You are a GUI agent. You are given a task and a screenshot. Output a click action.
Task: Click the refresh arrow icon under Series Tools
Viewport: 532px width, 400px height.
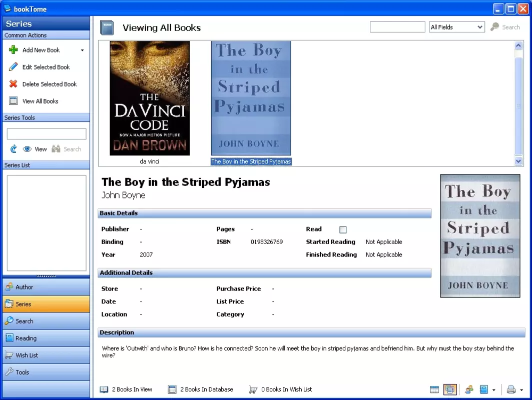[x=14, y=149]
